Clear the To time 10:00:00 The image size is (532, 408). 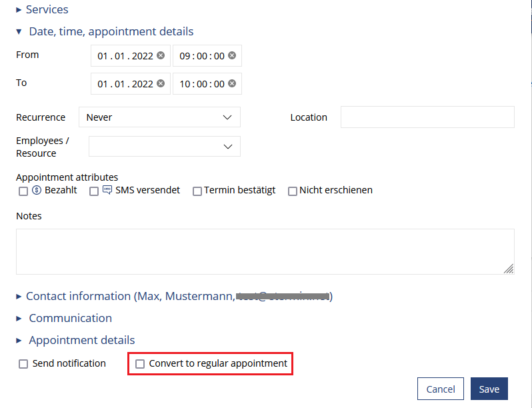pyautogui.click(x=232, y=83)
